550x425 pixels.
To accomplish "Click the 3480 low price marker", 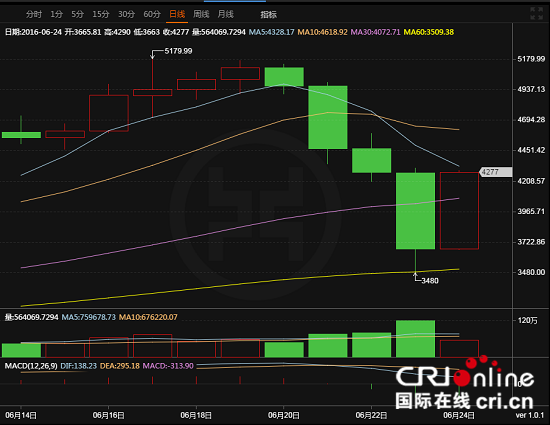I will (430, 281).
